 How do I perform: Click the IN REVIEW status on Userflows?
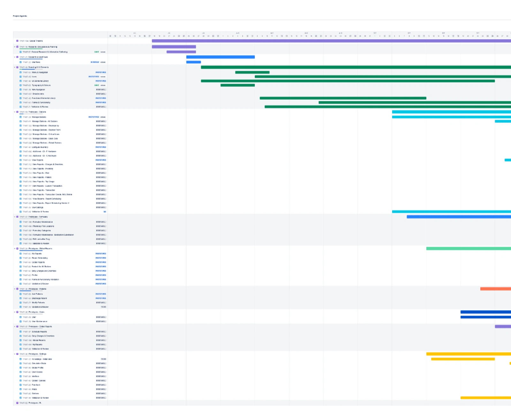[95, 62]
